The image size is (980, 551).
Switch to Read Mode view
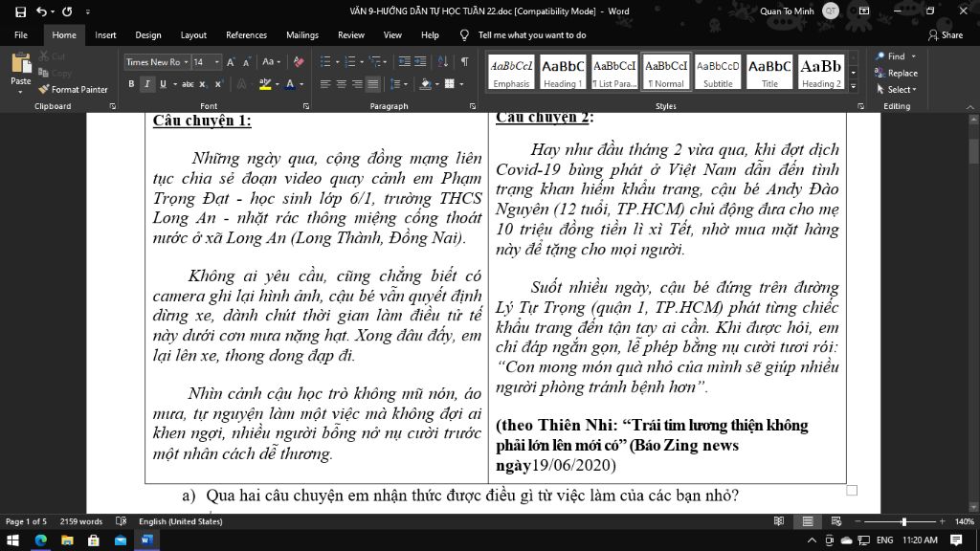pyautogui.click(x=779, y=521)
